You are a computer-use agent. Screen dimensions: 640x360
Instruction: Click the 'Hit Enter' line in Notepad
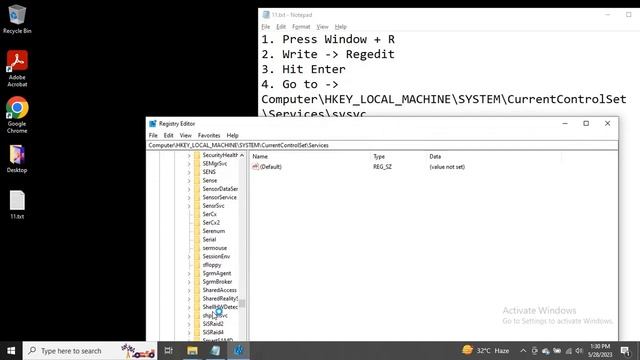(x=304, y=69)
